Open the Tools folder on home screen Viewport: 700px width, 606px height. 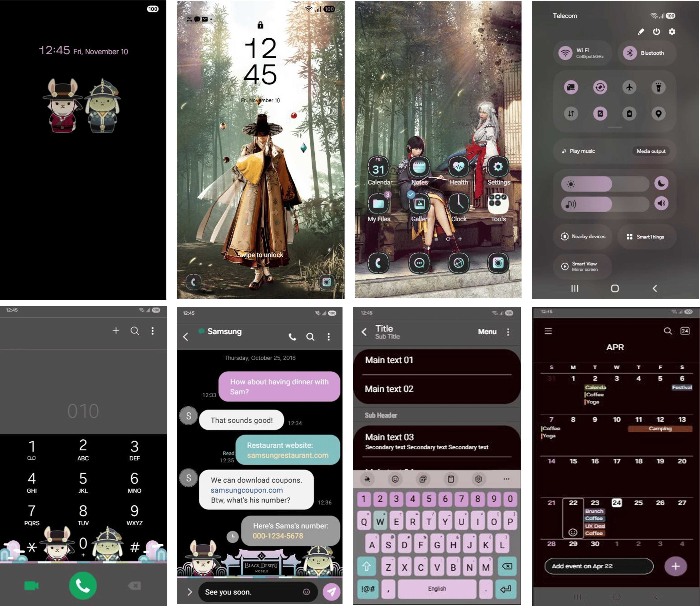tap(498, 203)
